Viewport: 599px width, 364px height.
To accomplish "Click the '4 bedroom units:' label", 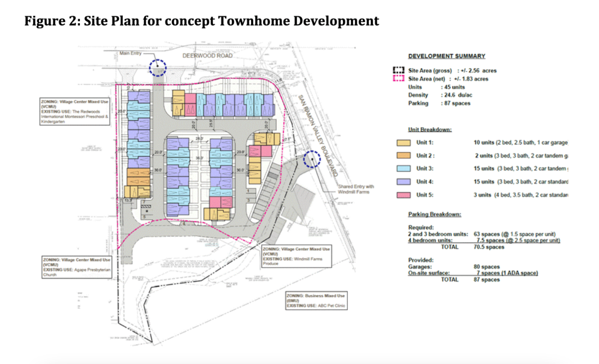I will pos(430,240).
